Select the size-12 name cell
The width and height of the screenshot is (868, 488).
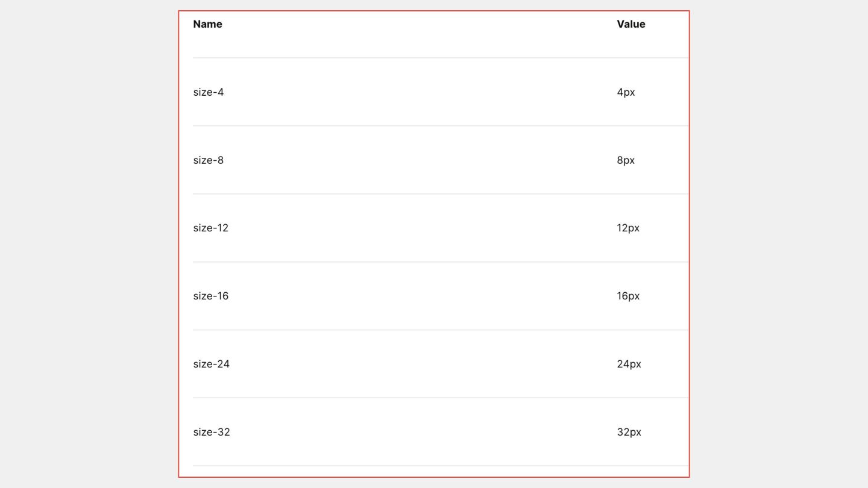click(x=211, y=228)
